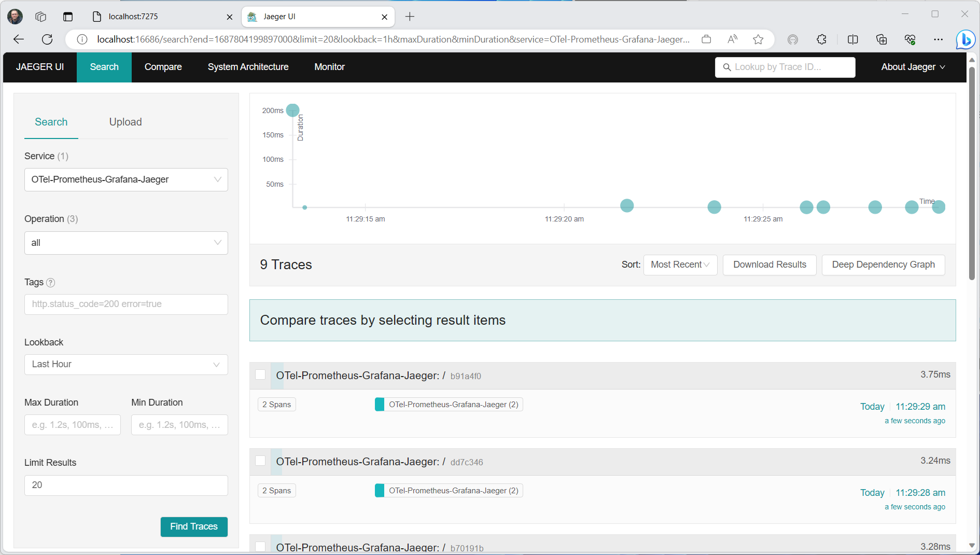Image resolution: width=980 pixels, height=555 pixels.
Task: Click the scrollbar down arrow
Action: click(972, 545)
